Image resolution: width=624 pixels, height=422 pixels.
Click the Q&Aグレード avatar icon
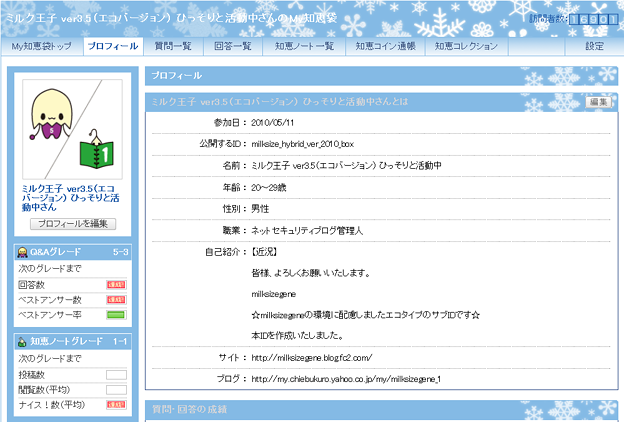click(x=22, y=252)
